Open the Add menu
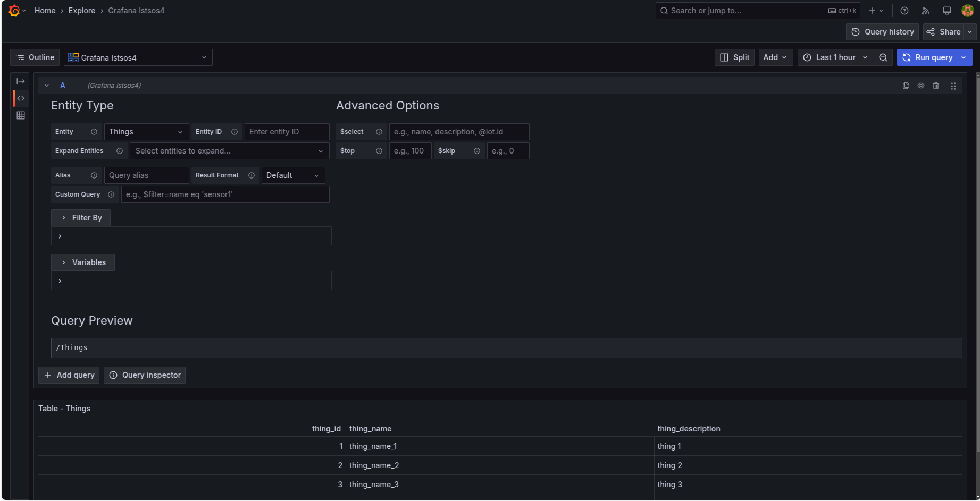 coord(775,57)
